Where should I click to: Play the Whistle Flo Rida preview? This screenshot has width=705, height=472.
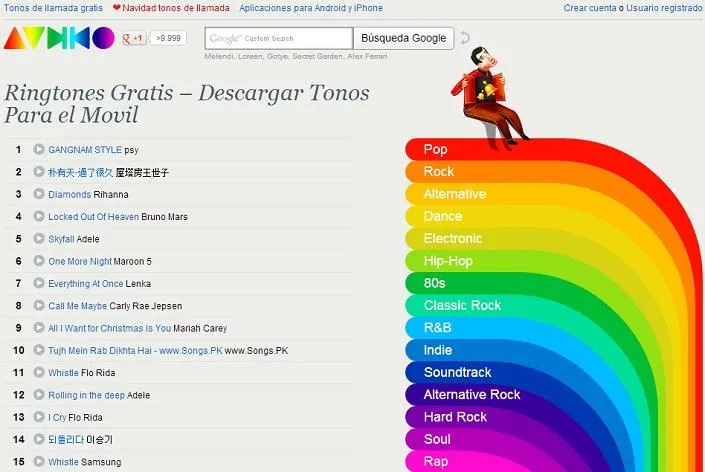click(39, 372)
